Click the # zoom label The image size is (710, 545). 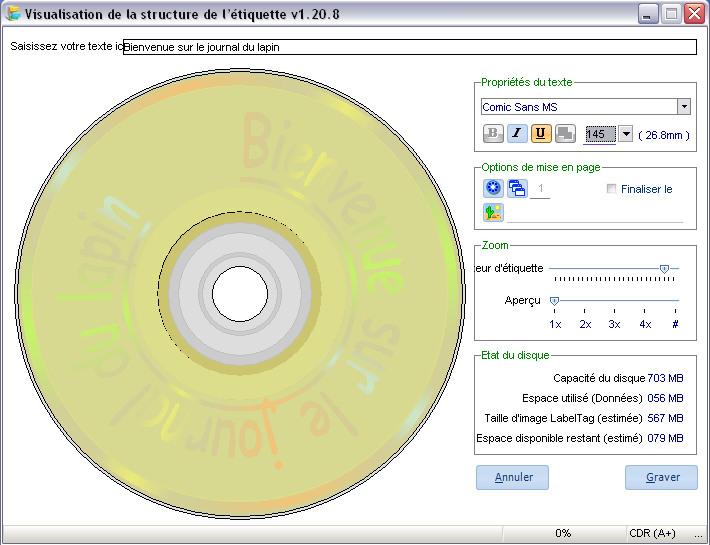click(x=675, y=324)
